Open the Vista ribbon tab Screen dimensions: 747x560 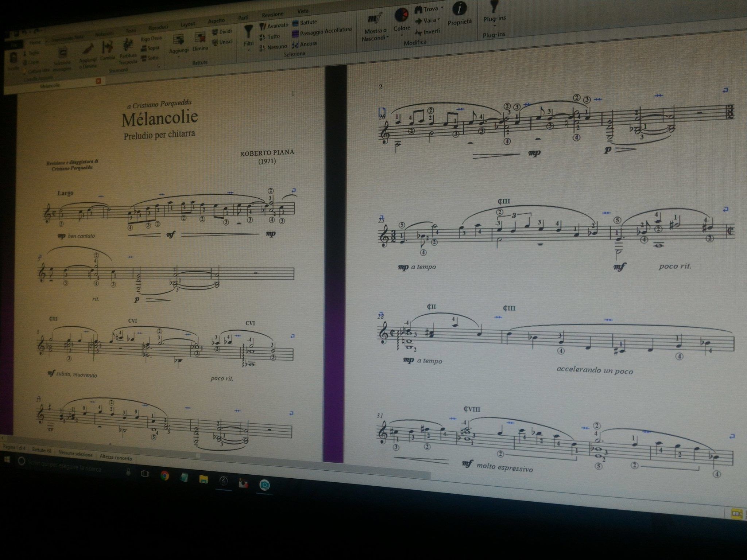coord(303,11)
